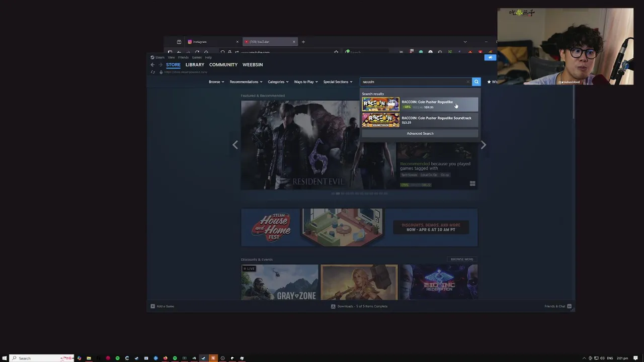
Task: Click the blue search magnifier button
Action: tap(476, 81)
